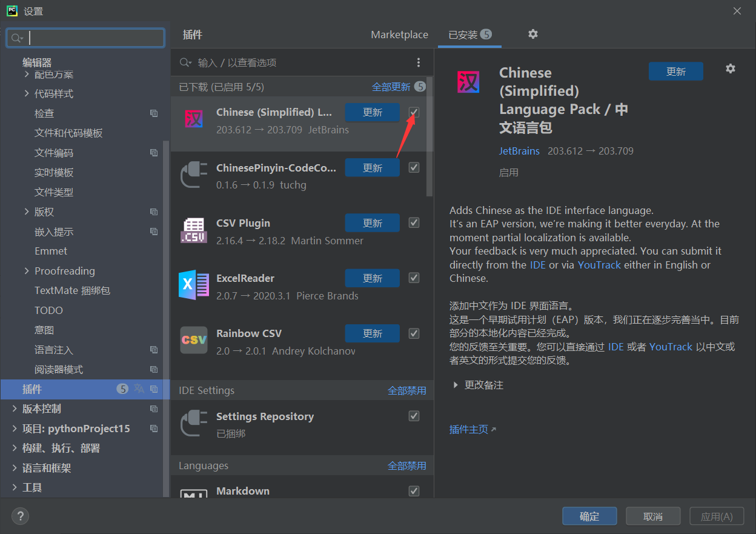This screenshot has width=756, height=534.
Task: Click the search magnifier in settings search box
Action: [17, 38]
